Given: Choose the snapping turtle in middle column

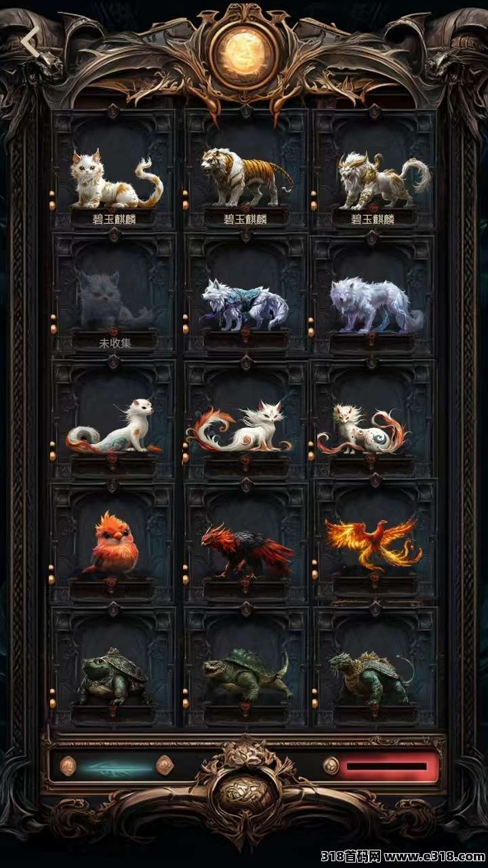Looking at the screenshot, I should (x=246, y=667).
